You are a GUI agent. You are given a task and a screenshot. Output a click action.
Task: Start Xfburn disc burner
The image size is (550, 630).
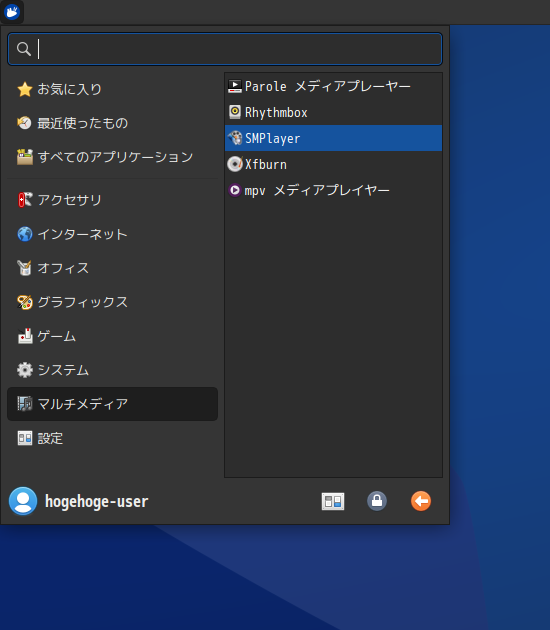click(333, 164)
